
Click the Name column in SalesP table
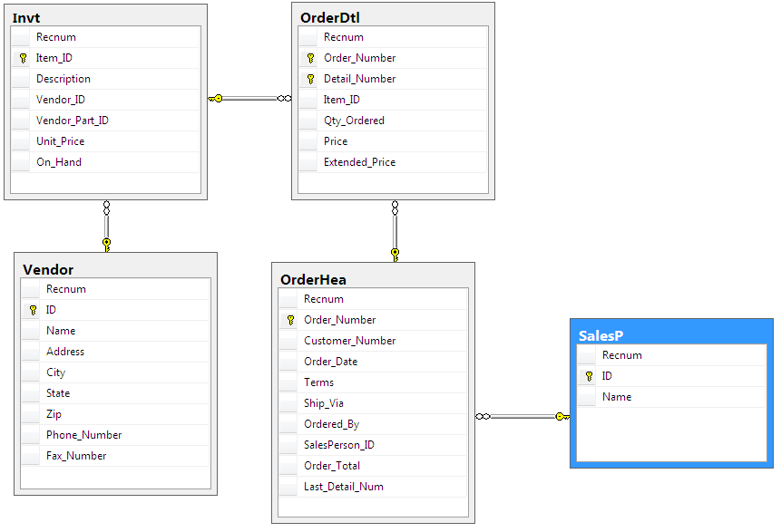(x=617, y=397)
